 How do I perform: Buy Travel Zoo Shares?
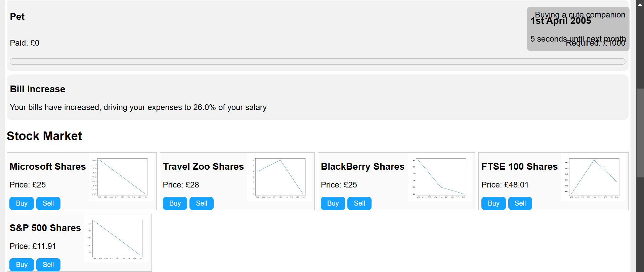[175, 203]
